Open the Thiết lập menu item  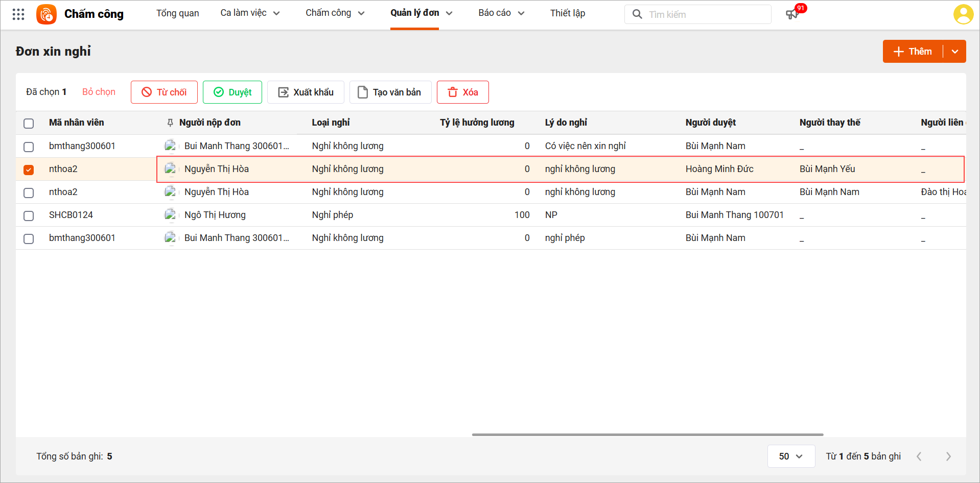pos(567,13)
